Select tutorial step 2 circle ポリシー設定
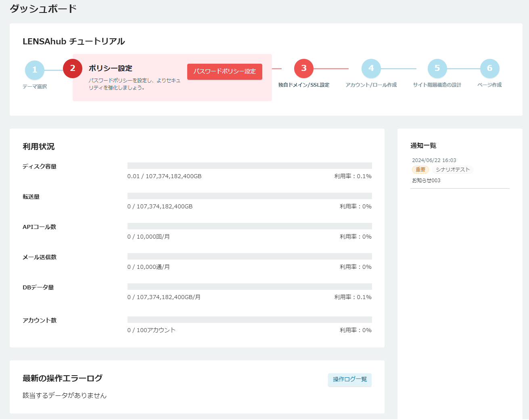 pos(73,69)
